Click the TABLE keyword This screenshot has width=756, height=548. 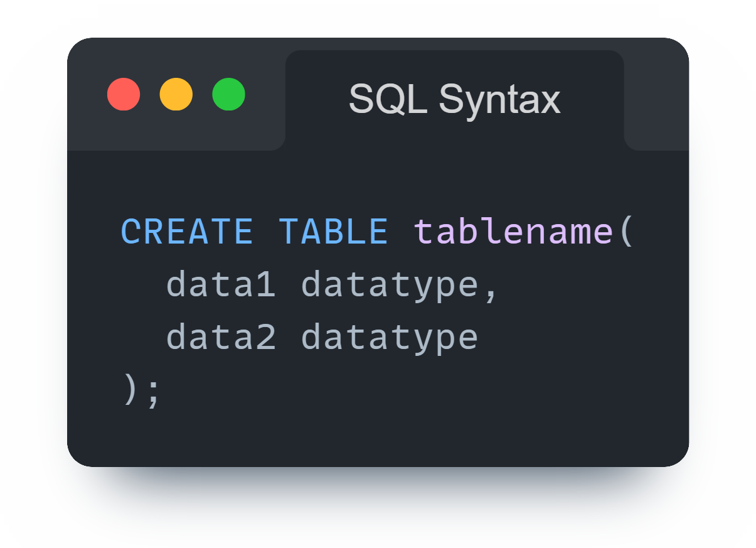[333, 232]
